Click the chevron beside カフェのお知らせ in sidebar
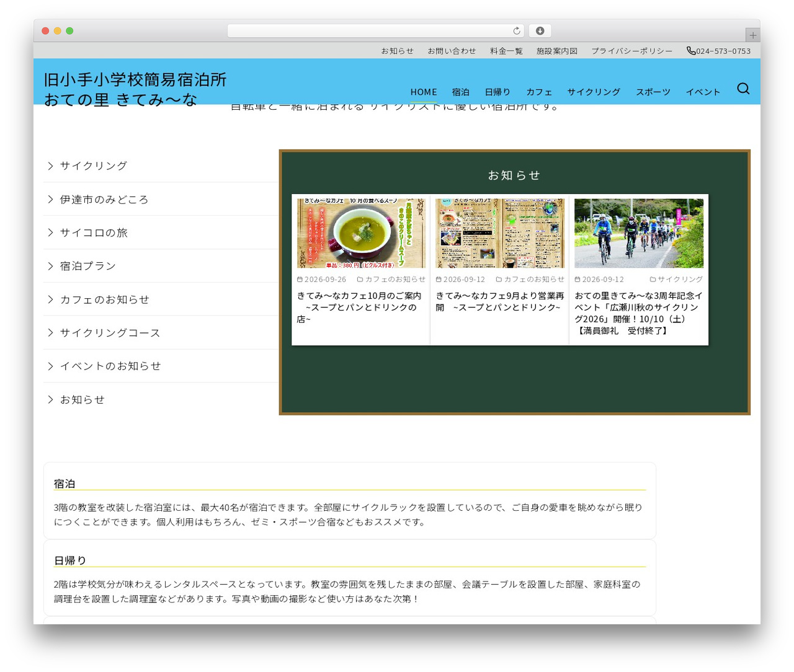This screenshot has width=794, height=672. [x=51, y=299]
